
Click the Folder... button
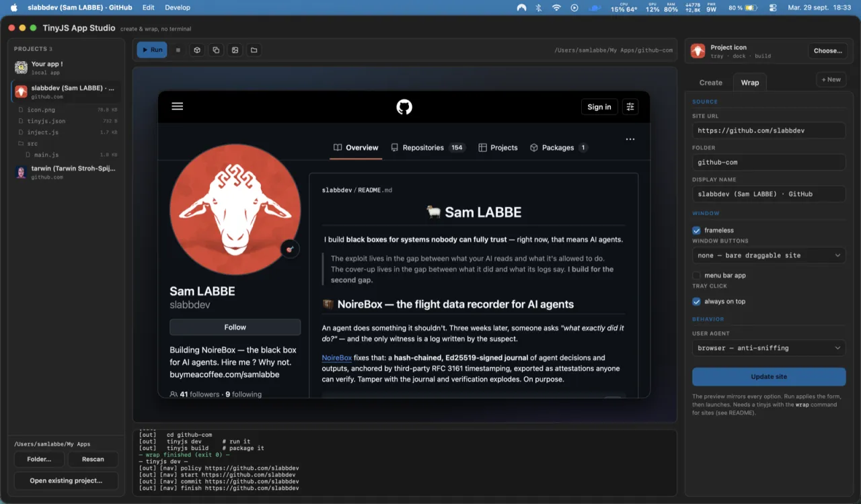39,460
